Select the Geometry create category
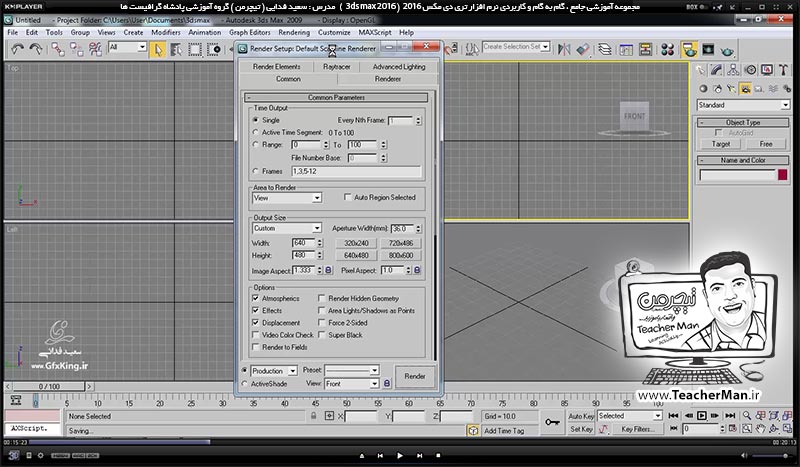 click(x=704, y=89)
